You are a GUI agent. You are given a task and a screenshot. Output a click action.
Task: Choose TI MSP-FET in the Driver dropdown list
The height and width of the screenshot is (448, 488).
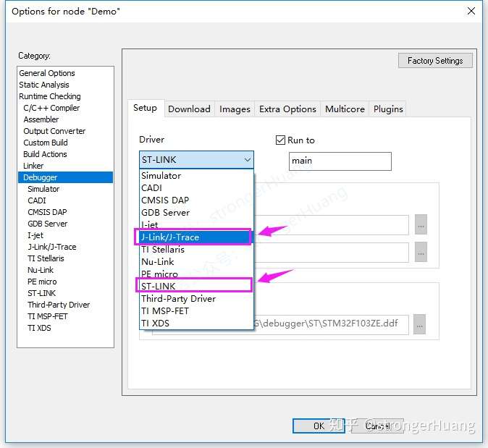click(196, 310)
